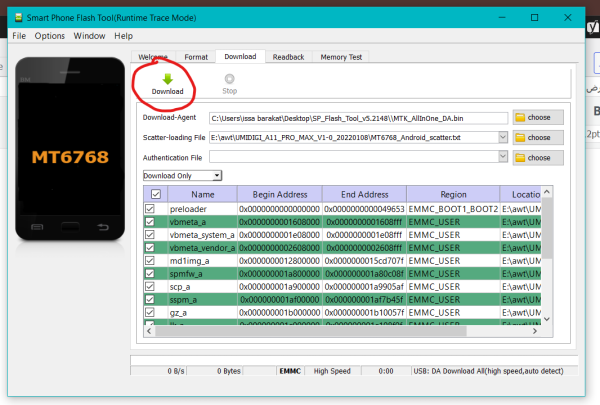
Task: Uncheck the md1img_a partition checkbox
Action: tap(150, 261)
